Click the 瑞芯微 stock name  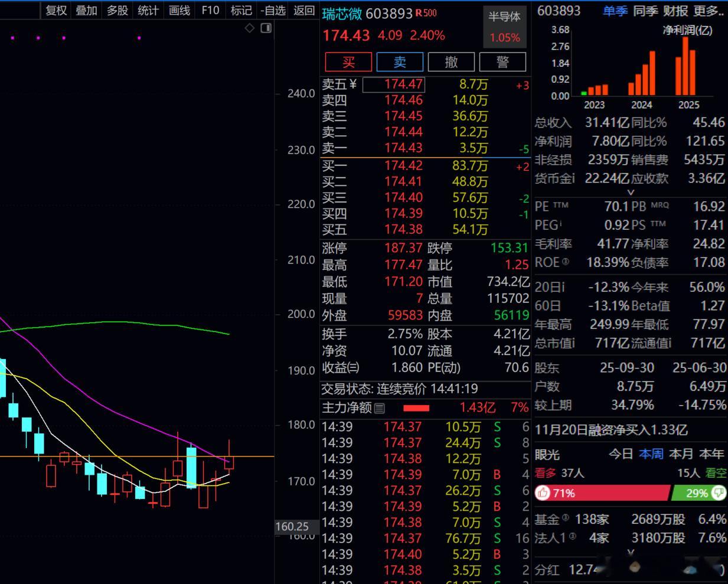342,14
